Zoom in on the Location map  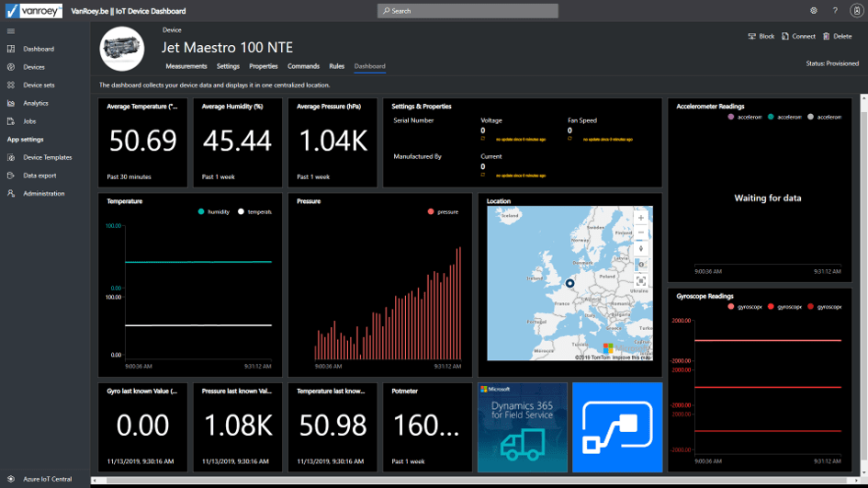tap(641, 218)
